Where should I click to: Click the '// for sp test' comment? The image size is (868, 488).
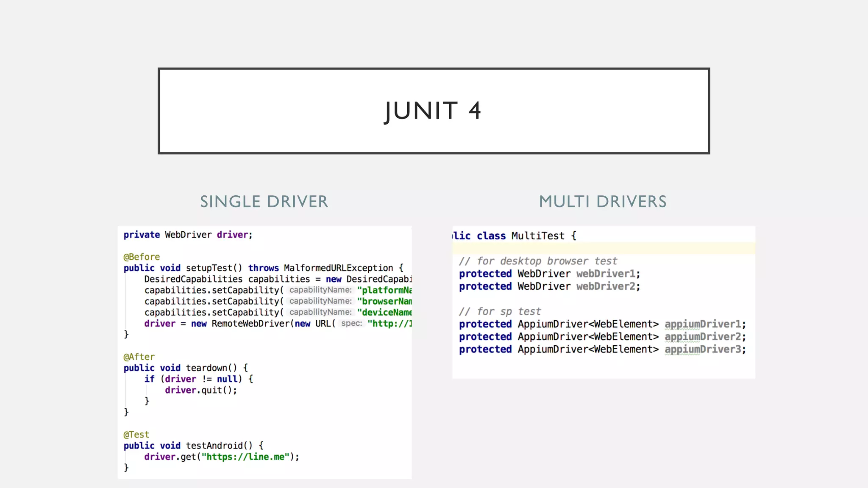click(x=500, y=311)
